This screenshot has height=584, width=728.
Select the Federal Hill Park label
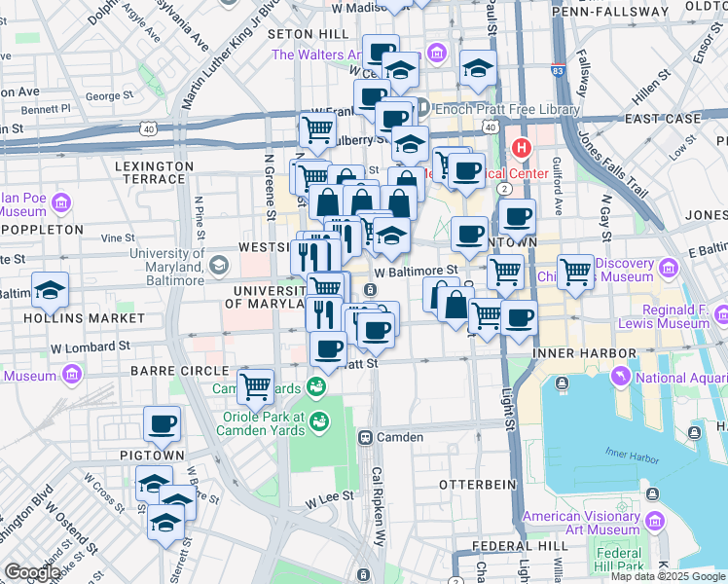[619, 560]
